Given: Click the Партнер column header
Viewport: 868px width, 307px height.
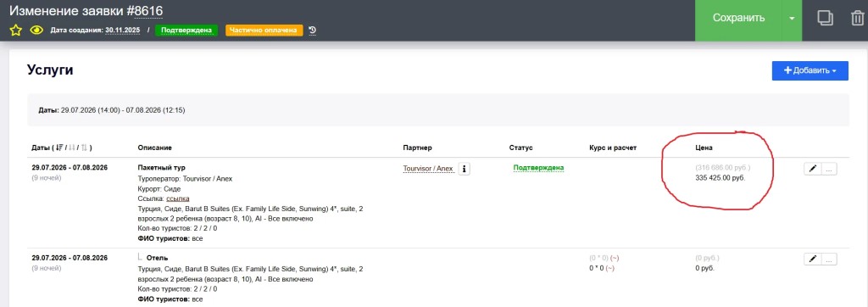Looking at the screenshot, I should [x=417, y=148].
